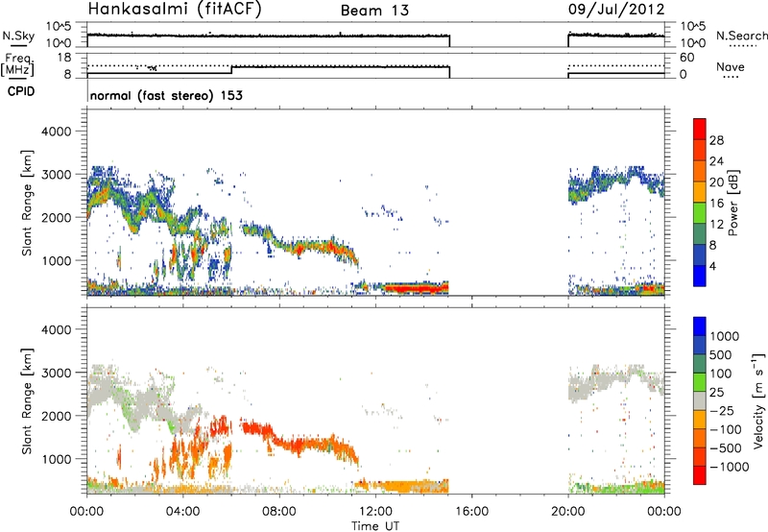768x532 pixels.
Task: Select the power panel "Slant Range [km]" label
Action: click(x=27, y=203)
